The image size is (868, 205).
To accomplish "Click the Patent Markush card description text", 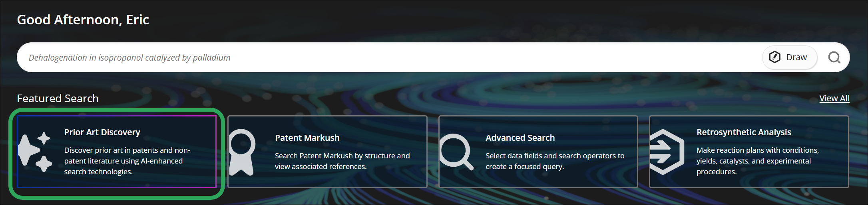I will (x=342, y=161).
